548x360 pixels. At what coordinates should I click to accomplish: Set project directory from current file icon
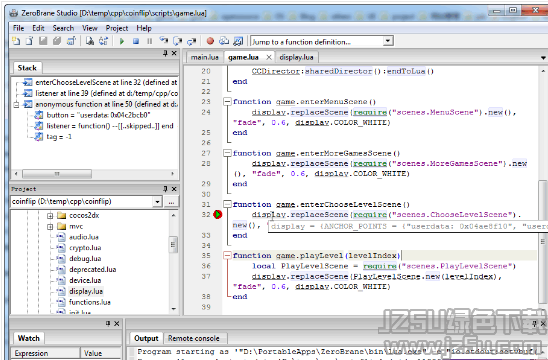pyautogui.click(x=71, y=41)
